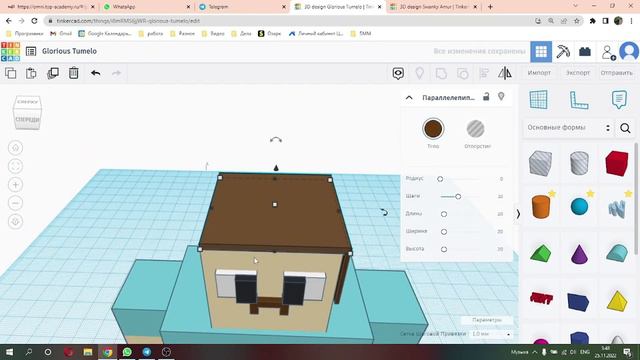Viewport: 640px width, 360px height.
Task: Click the Ширина slider handle
Action: [444, 231]
